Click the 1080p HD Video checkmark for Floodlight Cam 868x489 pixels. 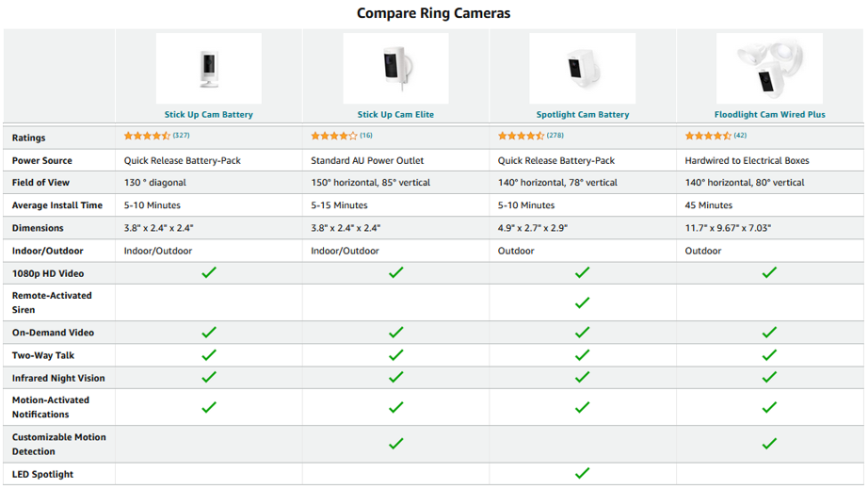coord(769,272)
